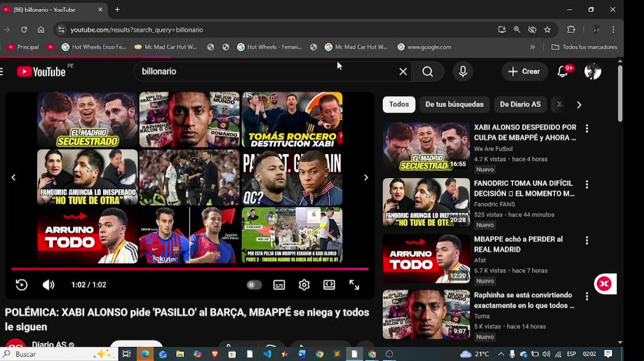The width and height of the screenshot is (644, 361).
Task: Show previous end-screen suggestions
Action: tap(14, 177)
